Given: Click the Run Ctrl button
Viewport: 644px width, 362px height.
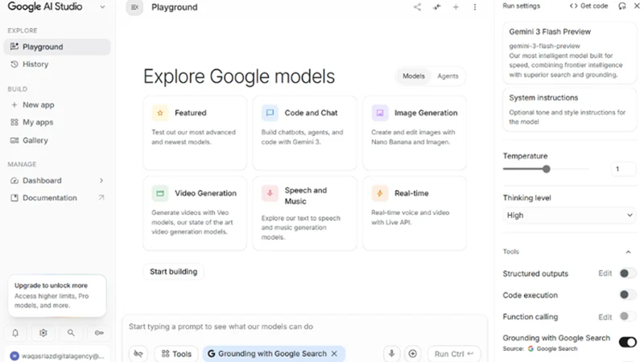Looking at the screenshot, I should click(x=454, y=353).
